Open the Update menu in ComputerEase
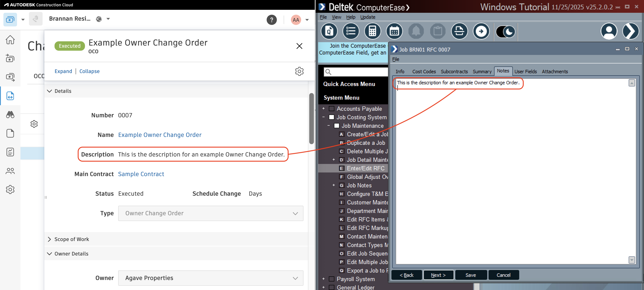 (368, 17)
